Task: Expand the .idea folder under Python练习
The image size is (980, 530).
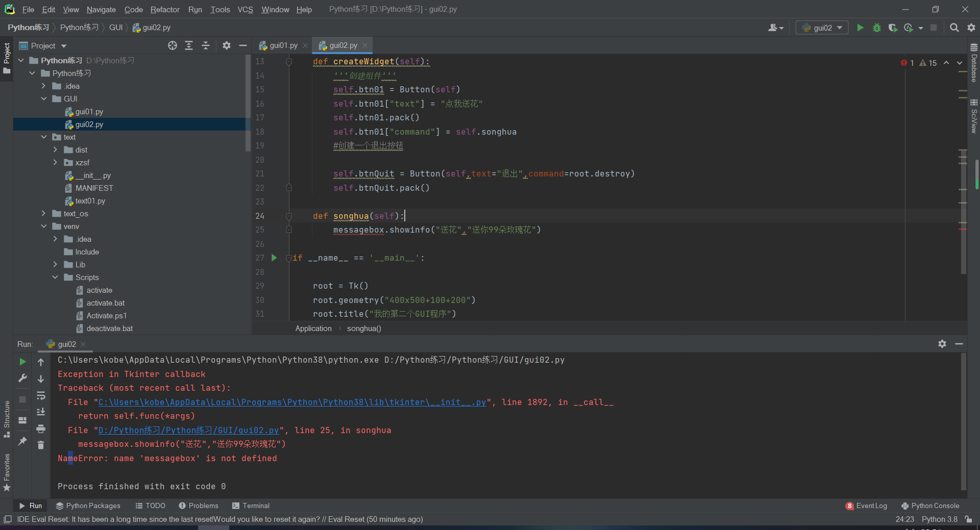Action: coord(44,86)
